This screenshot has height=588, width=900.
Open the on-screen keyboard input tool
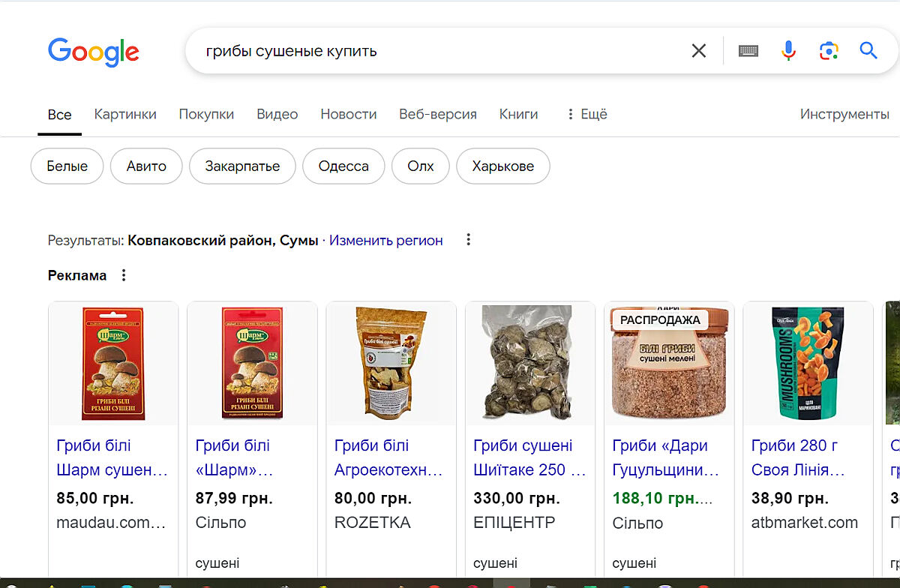[748, 51]
